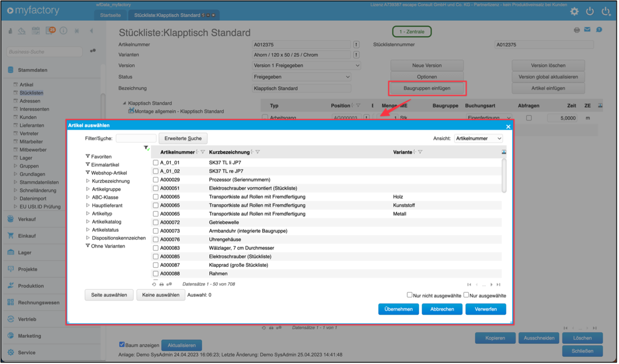The height and width of the screenshot is (364, 619).
Task: Click the plain power logout icon
Action: (590, 12)
